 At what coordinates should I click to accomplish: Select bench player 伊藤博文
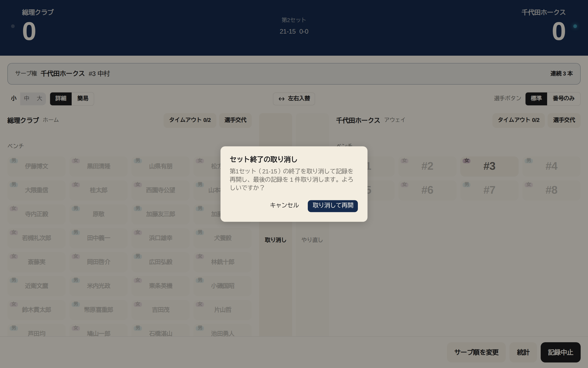point(37,166)
